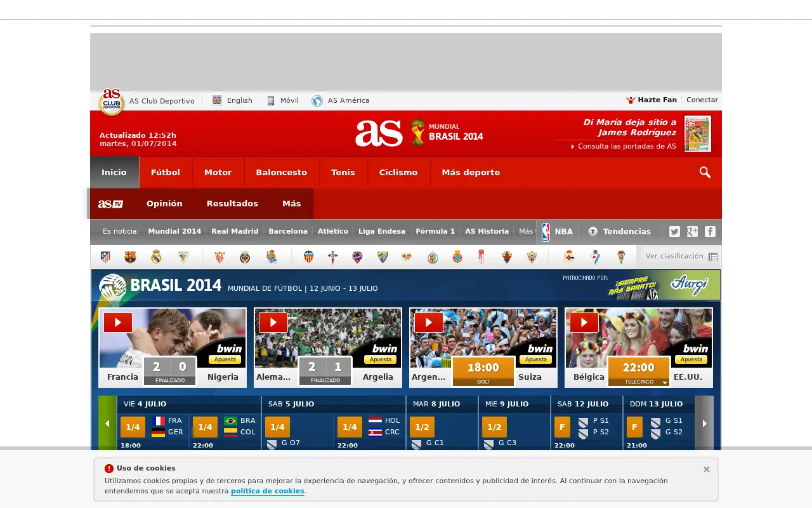
Task: Click the Google Plus icon
Action: (692, 231)
